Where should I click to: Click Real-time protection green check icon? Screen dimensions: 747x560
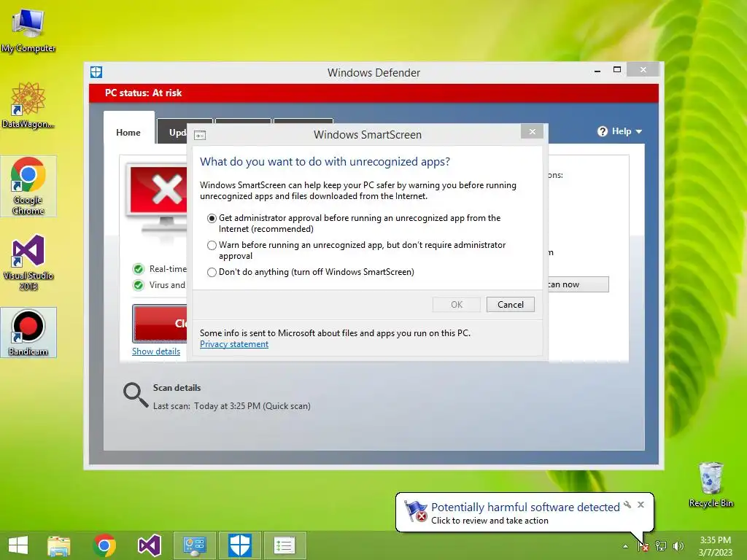tap(139, 270)
